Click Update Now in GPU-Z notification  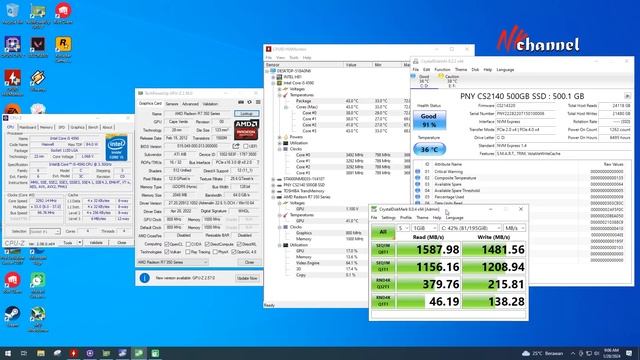[247, 278]
